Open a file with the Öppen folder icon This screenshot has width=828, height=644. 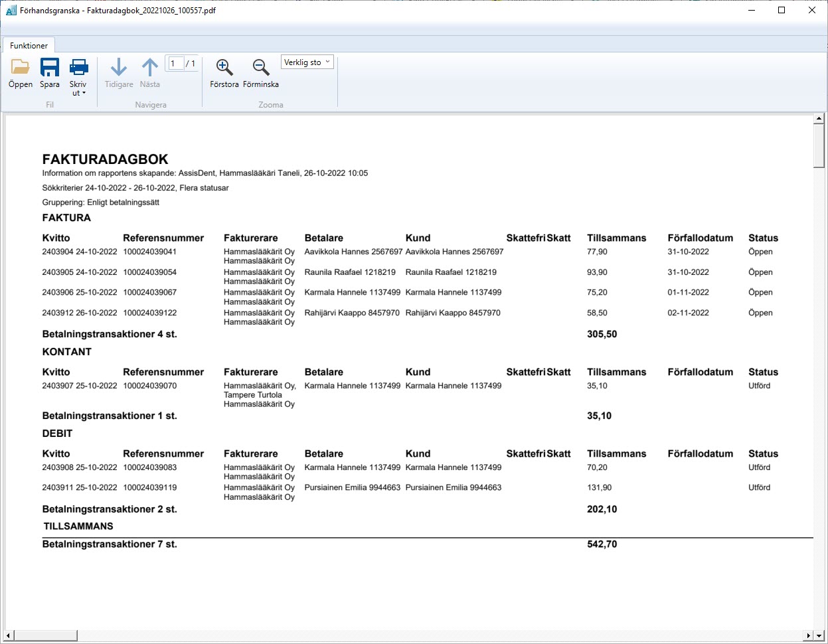(x=21, y=73)
